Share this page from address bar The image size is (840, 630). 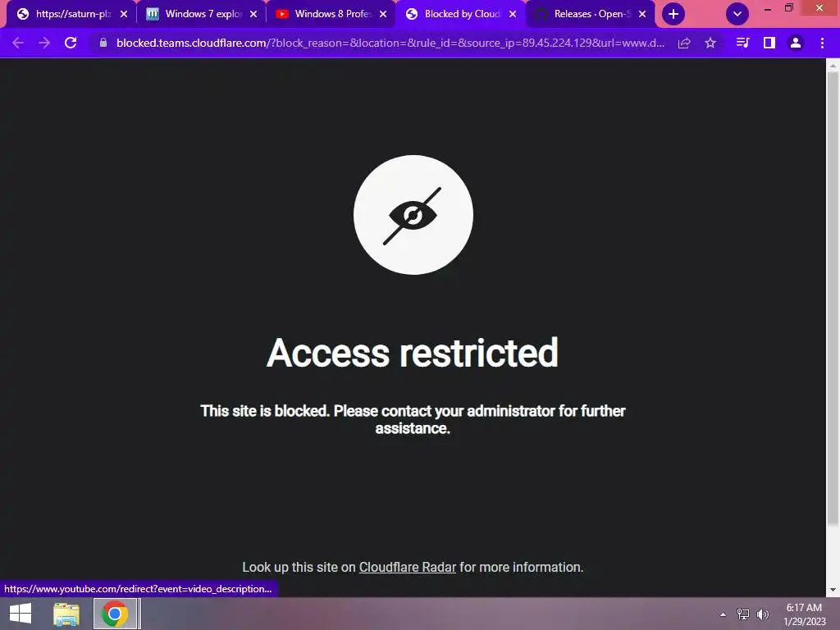pos(684,43)
